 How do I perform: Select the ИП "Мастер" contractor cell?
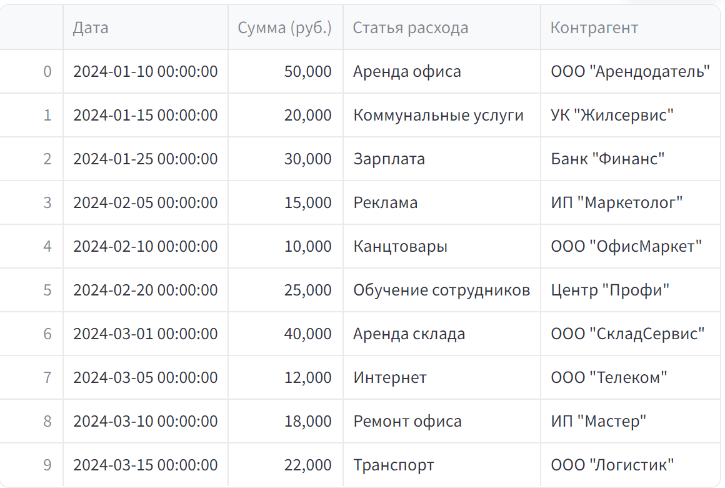click(x=630, y=421)
